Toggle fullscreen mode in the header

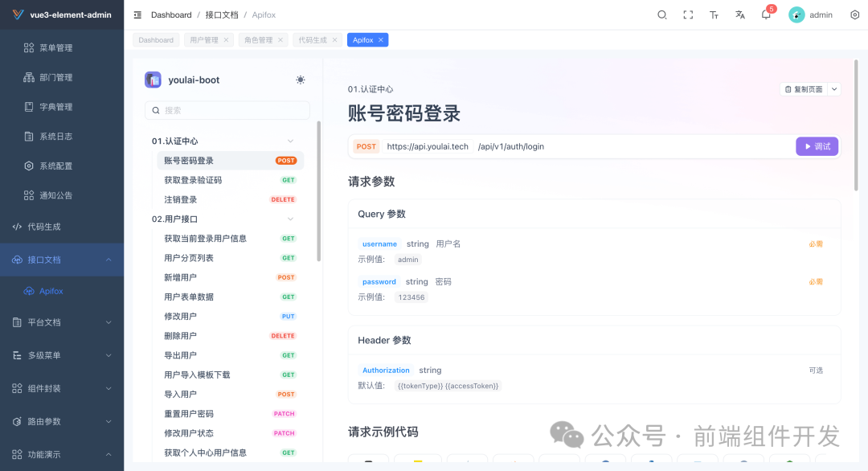(688, 14)
